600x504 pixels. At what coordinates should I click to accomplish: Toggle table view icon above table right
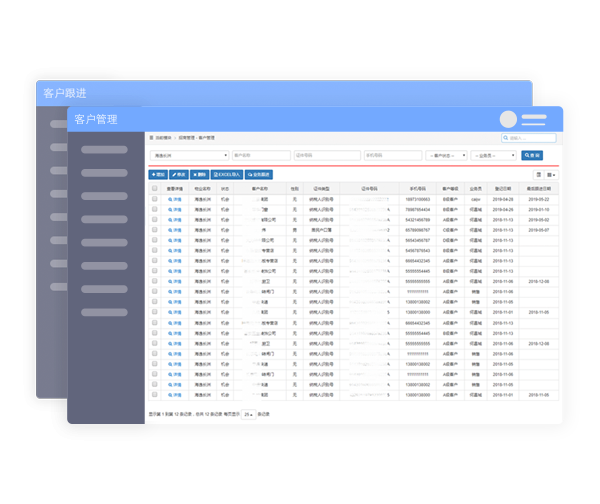[537, 174]
